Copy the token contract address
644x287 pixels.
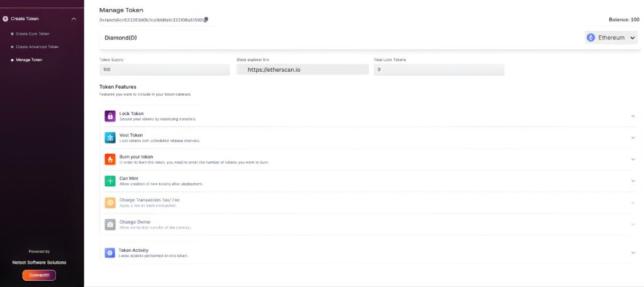pyautogui.click(x=206, y=20)
